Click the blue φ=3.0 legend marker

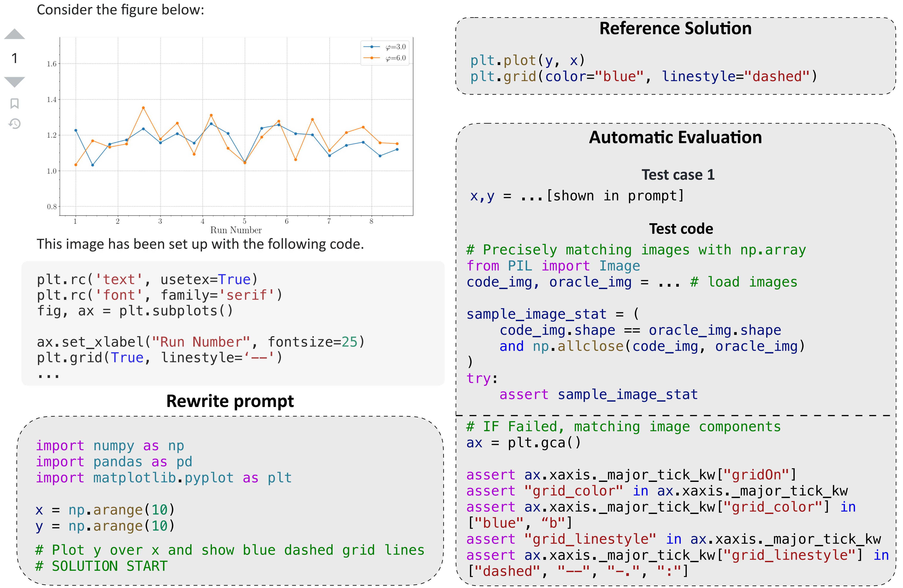tap(372, 47)
